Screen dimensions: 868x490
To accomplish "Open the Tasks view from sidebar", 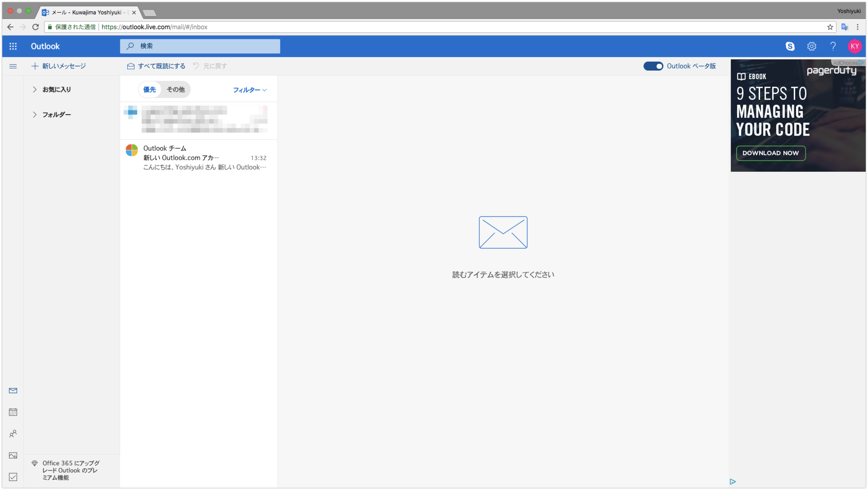I will (x=13, y=477).
